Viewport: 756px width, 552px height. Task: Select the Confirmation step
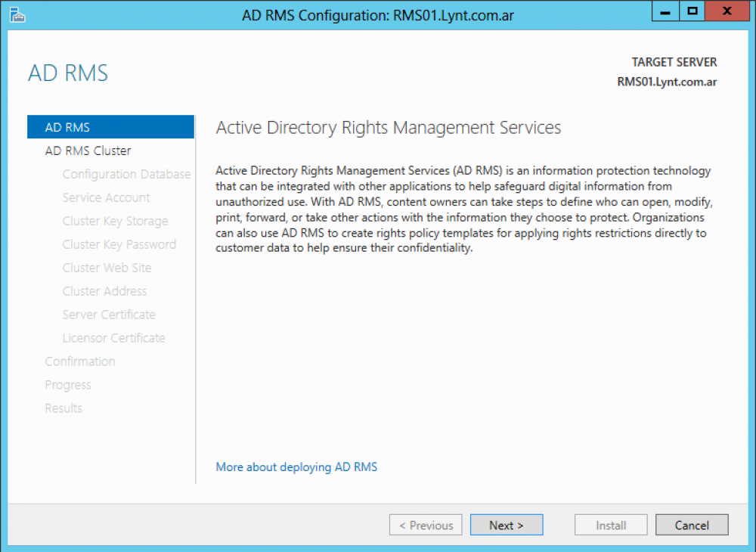click(80, 361)
